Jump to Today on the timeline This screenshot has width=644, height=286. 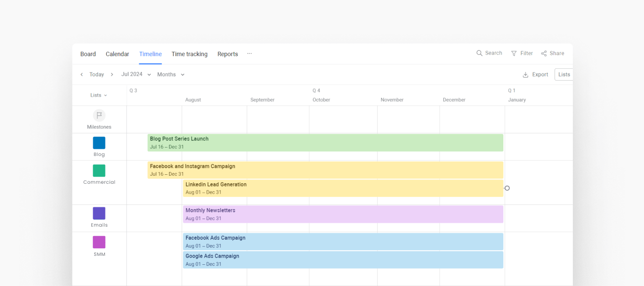97,74
